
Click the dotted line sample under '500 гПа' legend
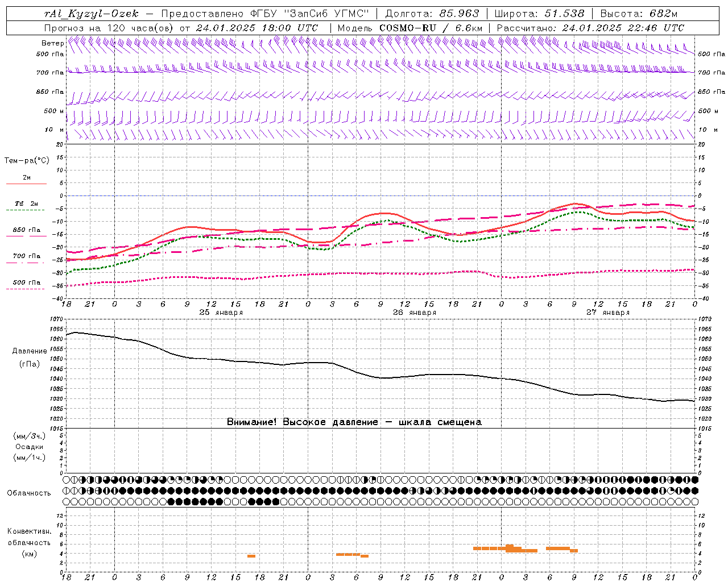tap(26, 289)
